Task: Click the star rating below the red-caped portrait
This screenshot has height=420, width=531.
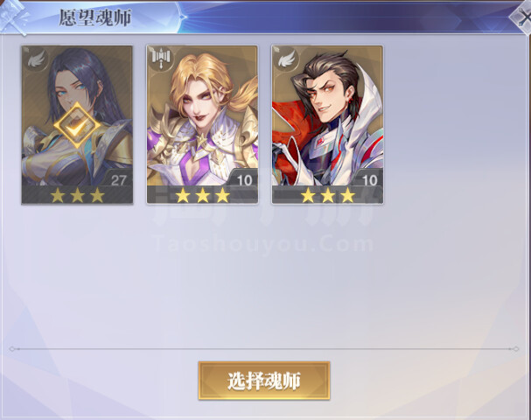Action: pos(328,195)
